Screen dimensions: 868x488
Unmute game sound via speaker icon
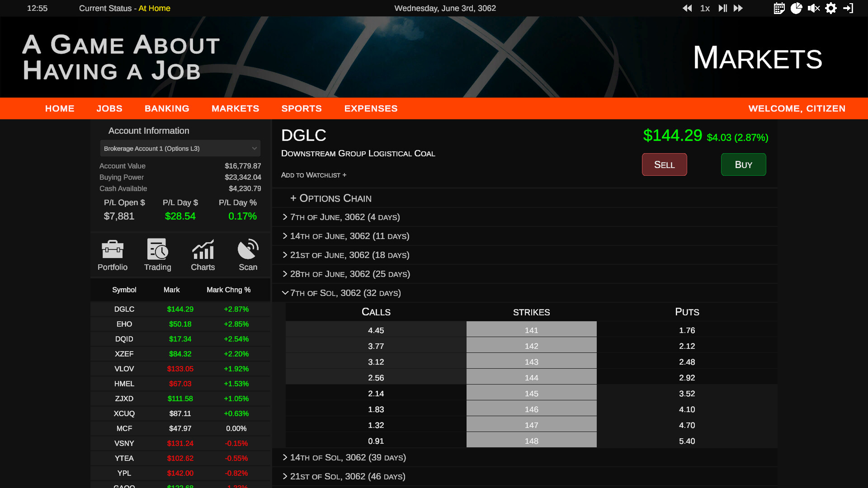814,8
